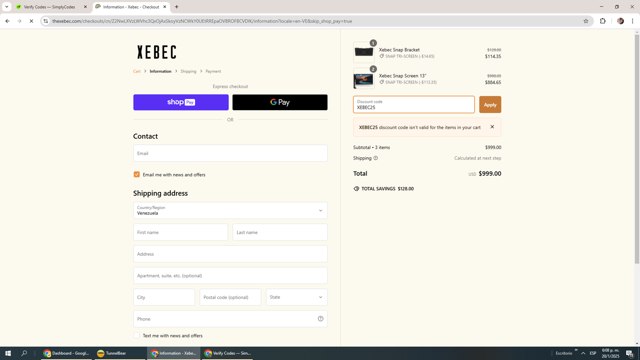Select Information breadcrumb step

click(160, 71)
